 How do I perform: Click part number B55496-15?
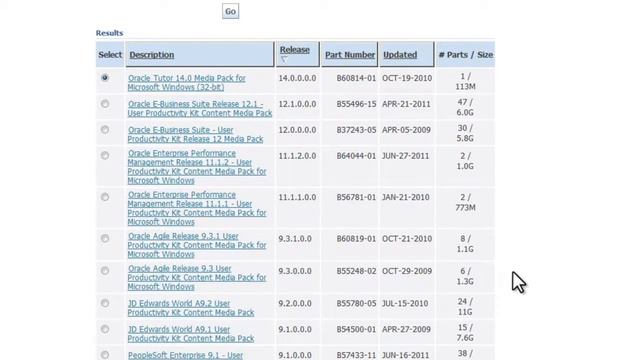(x=356, y=104)
